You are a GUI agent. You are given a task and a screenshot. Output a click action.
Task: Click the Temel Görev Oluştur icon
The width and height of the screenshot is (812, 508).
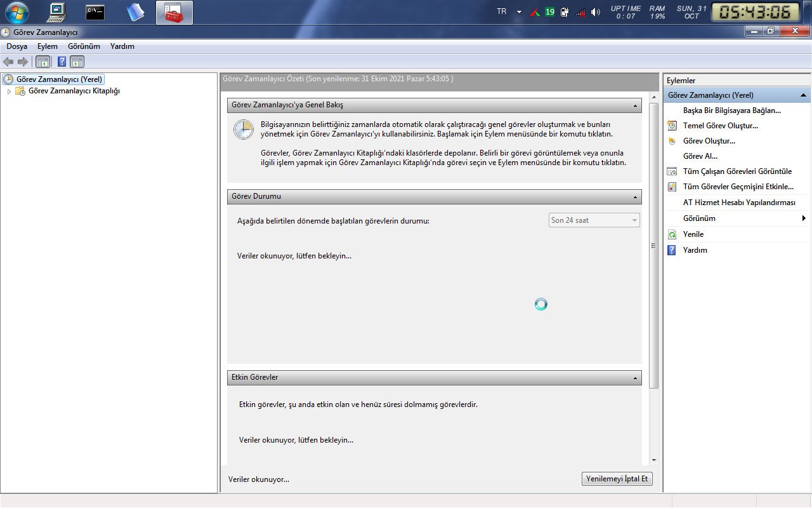click(x=672, y=126)
